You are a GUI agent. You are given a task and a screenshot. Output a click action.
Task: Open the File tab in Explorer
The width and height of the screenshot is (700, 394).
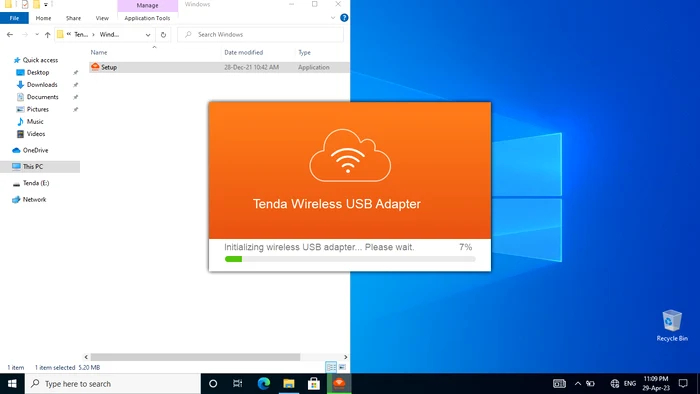(14, 18)
